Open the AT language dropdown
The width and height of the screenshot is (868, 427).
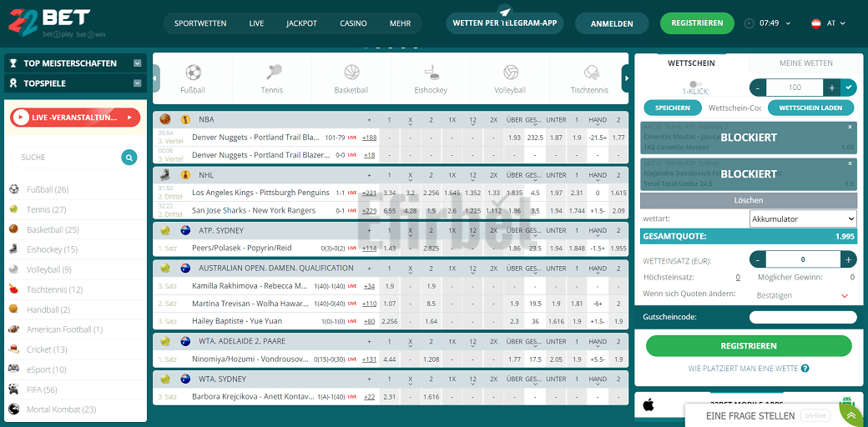836,23
